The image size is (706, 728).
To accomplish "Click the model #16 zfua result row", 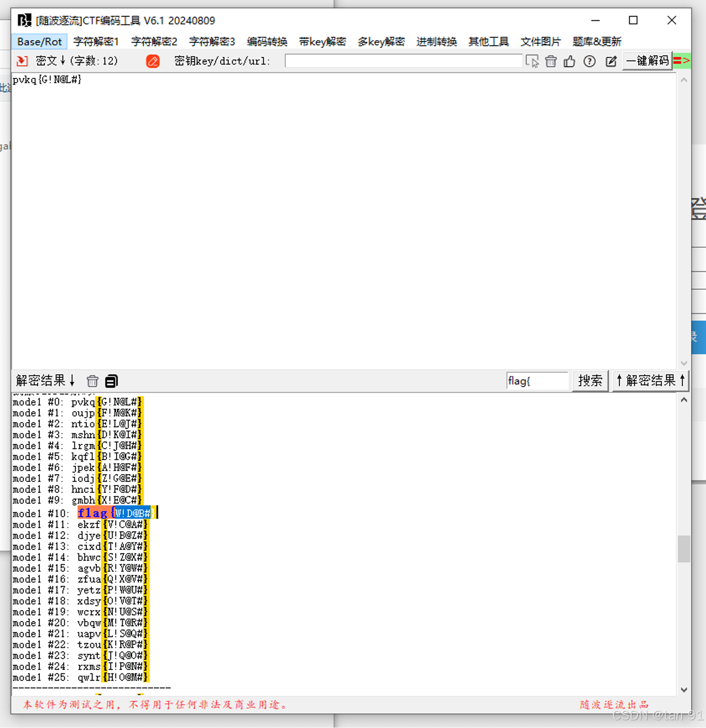I will 80,579.
